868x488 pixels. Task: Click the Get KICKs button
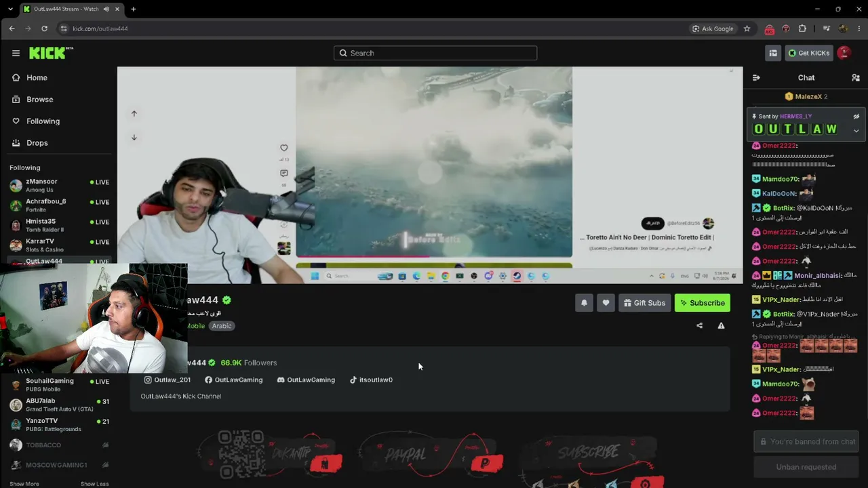(x=808, y=53)
